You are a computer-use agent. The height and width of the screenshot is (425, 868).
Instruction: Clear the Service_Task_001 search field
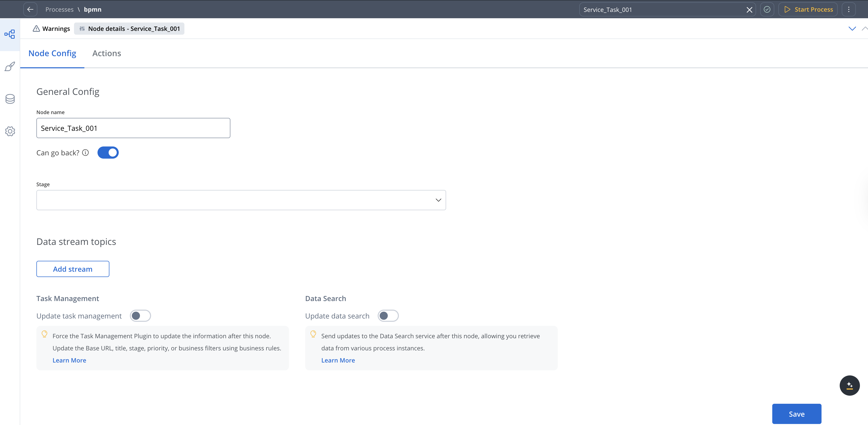click(749, 10)
